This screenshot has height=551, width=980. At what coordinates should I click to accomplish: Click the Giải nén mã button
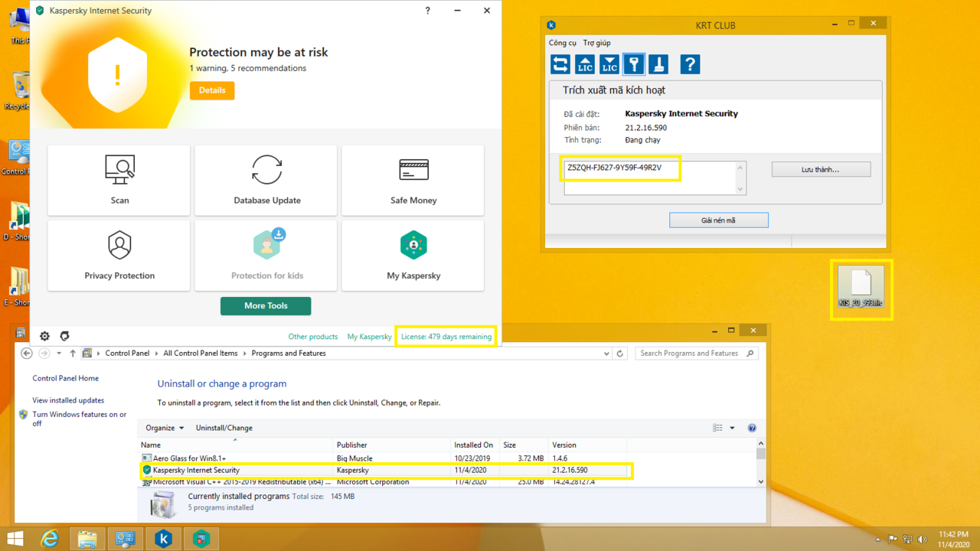[x=718, y=220]
